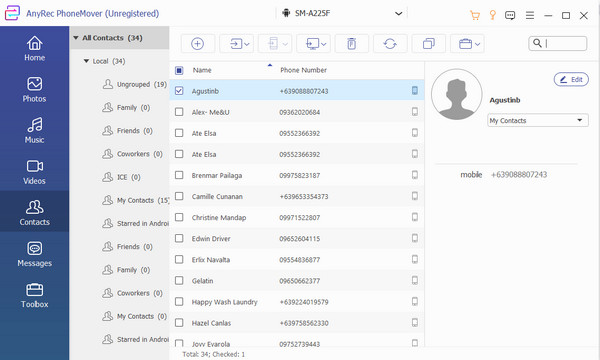Open the hamburger menu icon

[x=530, y=15]
